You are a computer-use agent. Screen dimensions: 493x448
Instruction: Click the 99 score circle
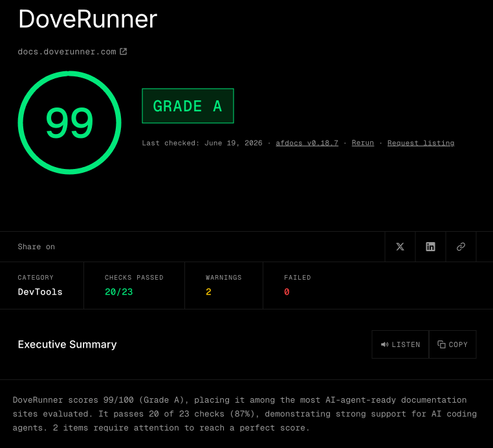point(69,123)
